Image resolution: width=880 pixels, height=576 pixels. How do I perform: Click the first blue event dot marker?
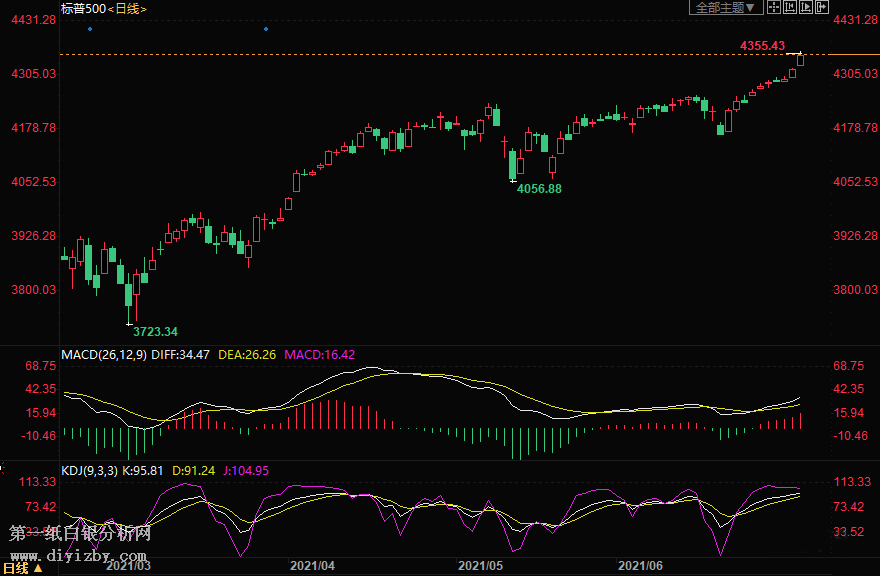pyautogui.click(x=90, y=29)
